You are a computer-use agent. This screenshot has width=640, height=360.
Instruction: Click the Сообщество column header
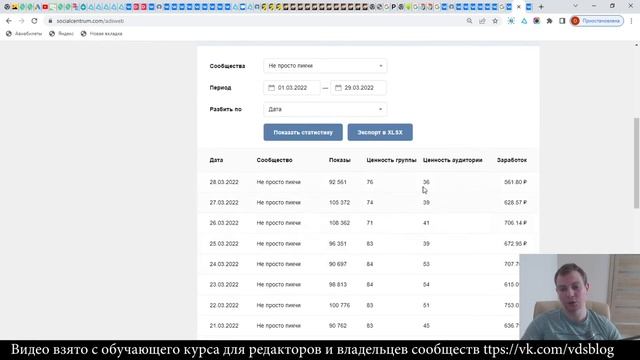pos(274,160)
